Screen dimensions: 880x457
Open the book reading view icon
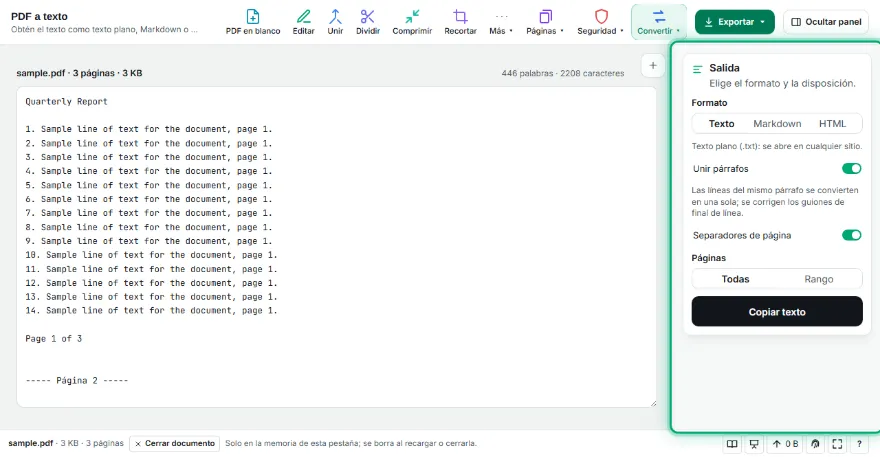tap(732, 444)
